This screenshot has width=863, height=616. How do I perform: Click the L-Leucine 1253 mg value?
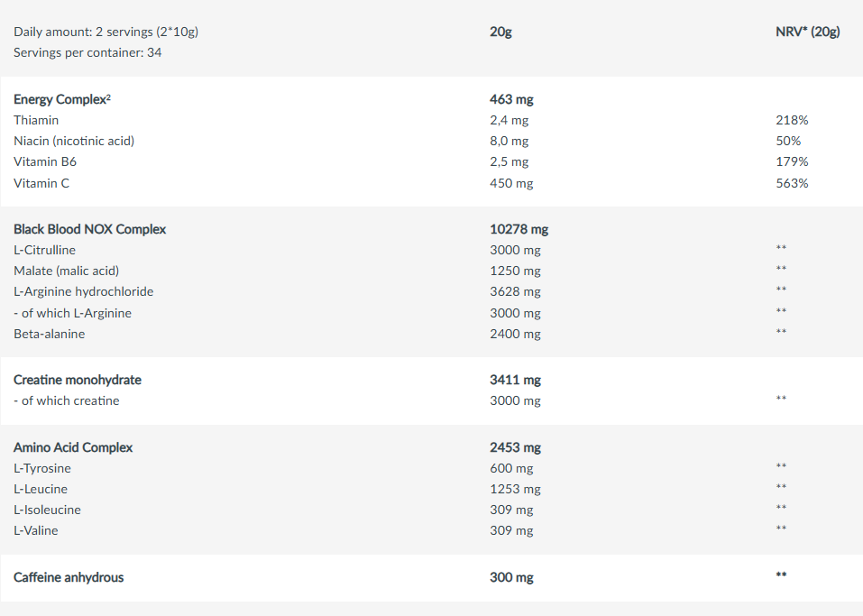pos(515,489)
